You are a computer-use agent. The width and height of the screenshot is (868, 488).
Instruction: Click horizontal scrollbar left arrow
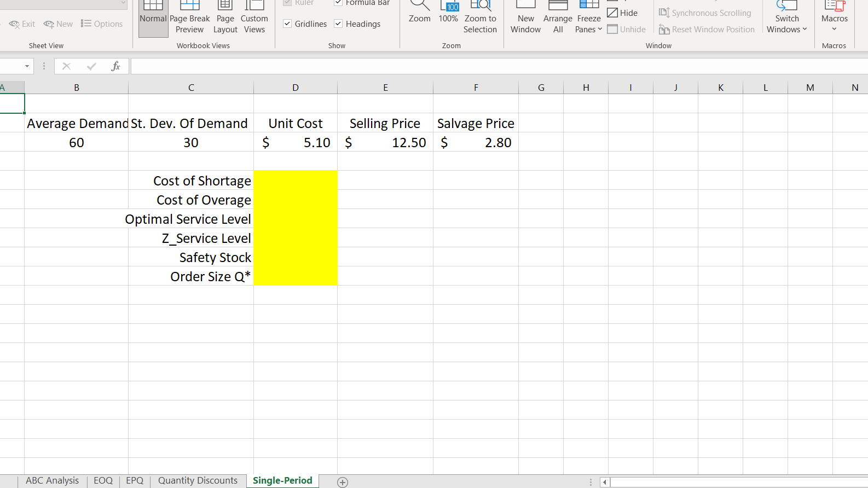click(x=605, y=482)
